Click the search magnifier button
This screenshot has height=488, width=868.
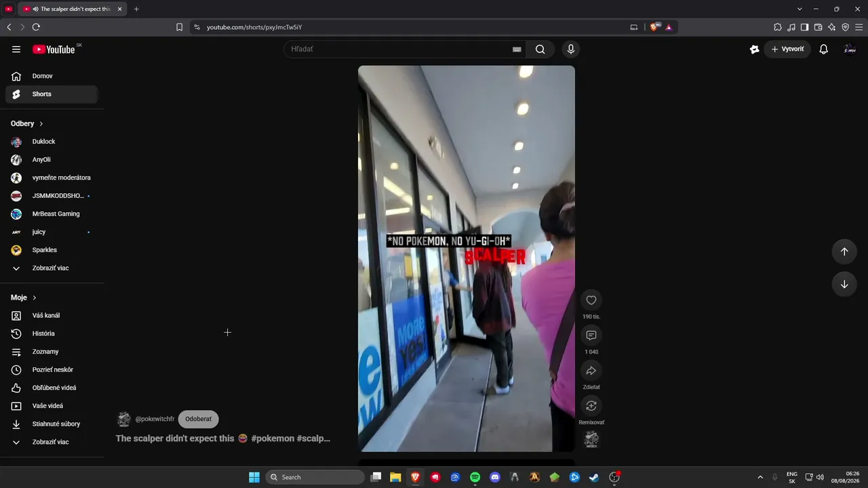tap(540, 49)
